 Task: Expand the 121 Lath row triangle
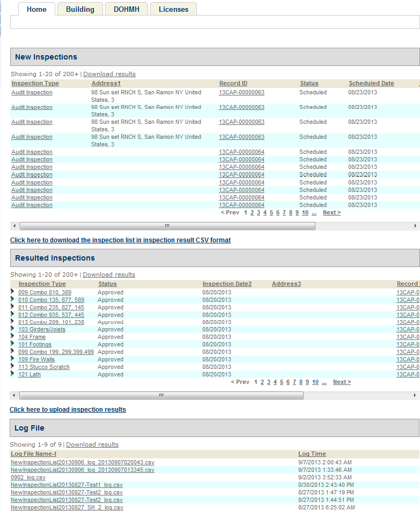coord(13,374)
